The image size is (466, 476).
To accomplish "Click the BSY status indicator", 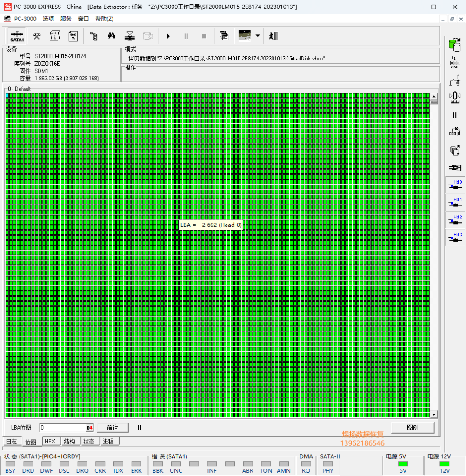I will pyautogui.click(x=10, y=463).
